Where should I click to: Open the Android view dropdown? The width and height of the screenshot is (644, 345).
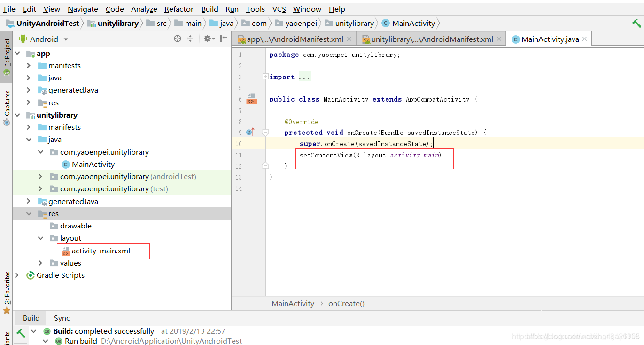(44, 39)
